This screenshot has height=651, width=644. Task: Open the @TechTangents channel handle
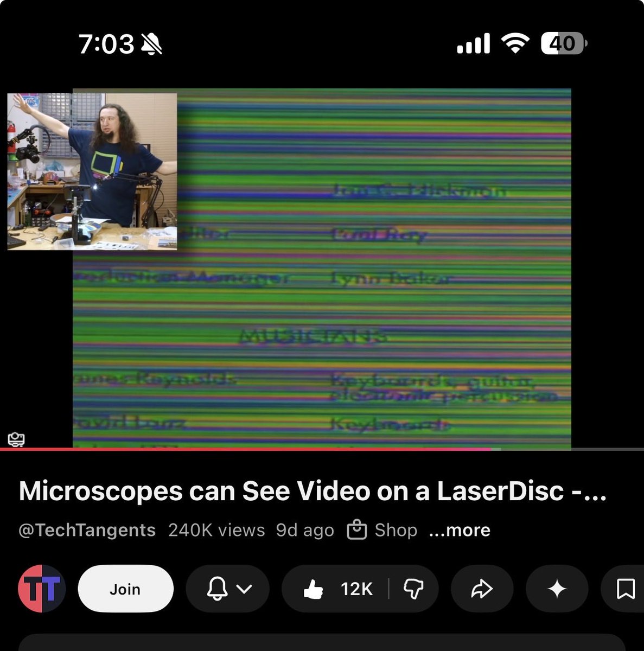[87, 530]
